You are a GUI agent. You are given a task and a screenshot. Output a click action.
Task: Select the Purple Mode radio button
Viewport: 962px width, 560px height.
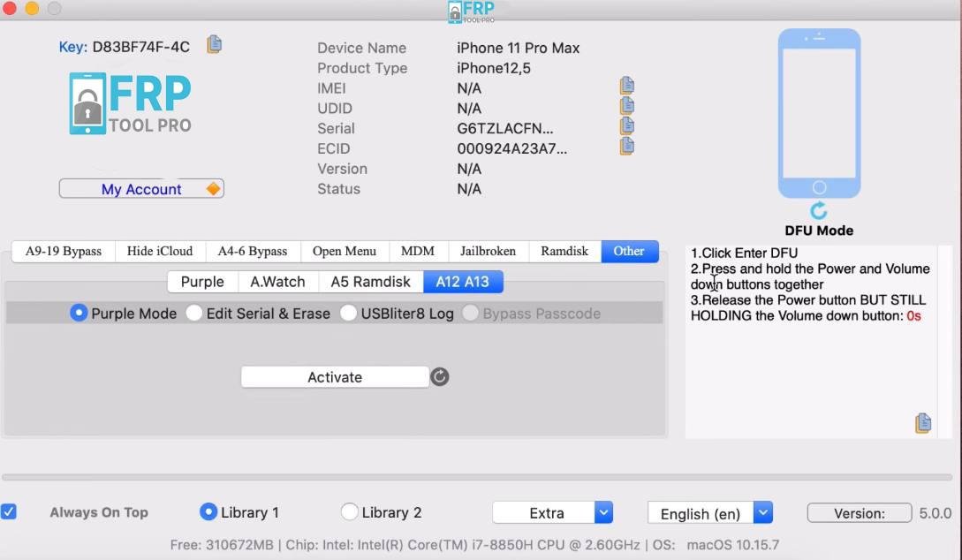pyautogui.click(x=79, y=313)
